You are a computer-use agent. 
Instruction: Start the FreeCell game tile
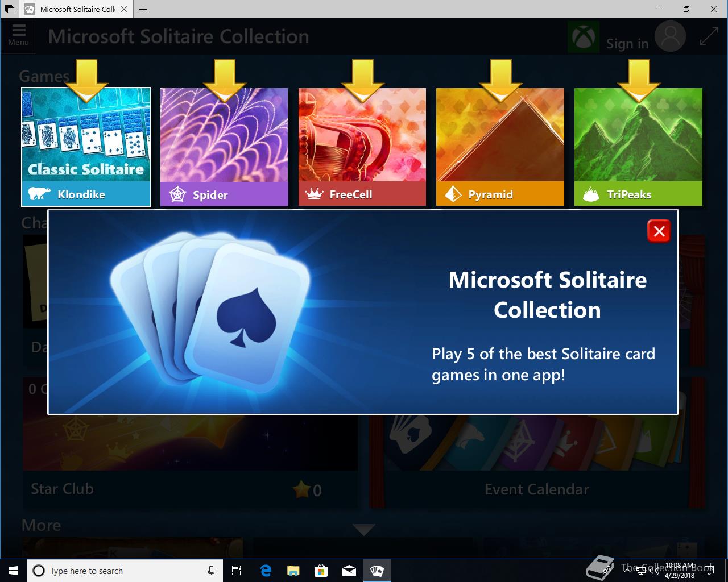362,147
